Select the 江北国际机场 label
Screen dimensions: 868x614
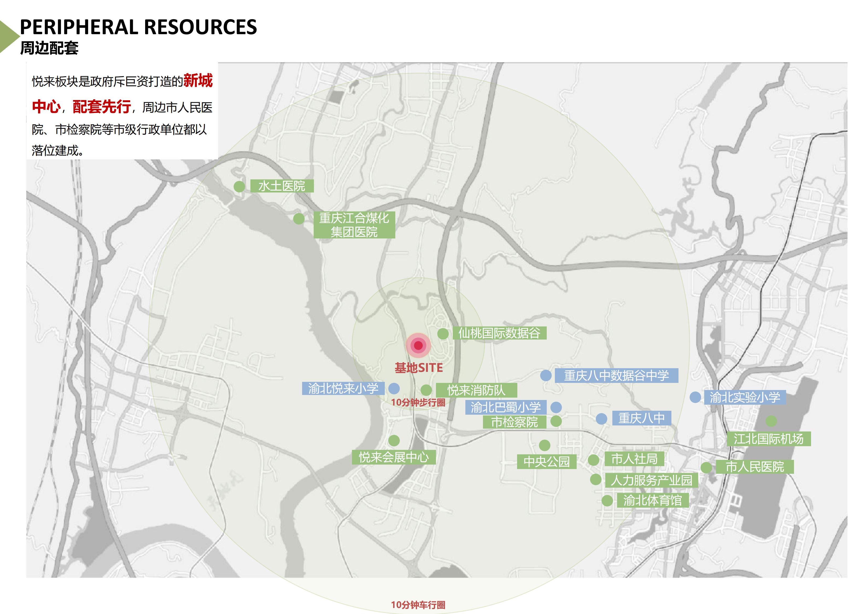point(769,439)
